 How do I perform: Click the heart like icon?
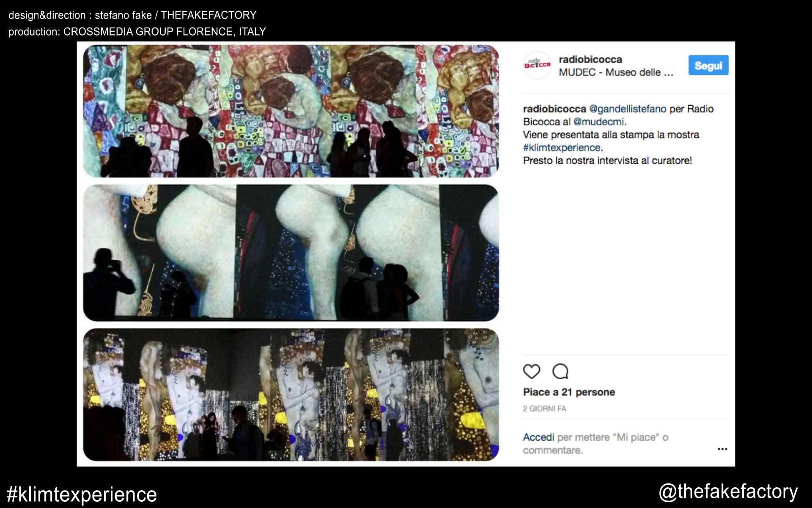point(531,371)
